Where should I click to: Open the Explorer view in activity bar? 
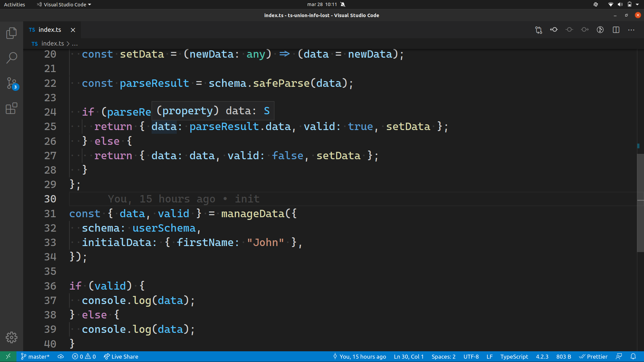tap(11, 33)
